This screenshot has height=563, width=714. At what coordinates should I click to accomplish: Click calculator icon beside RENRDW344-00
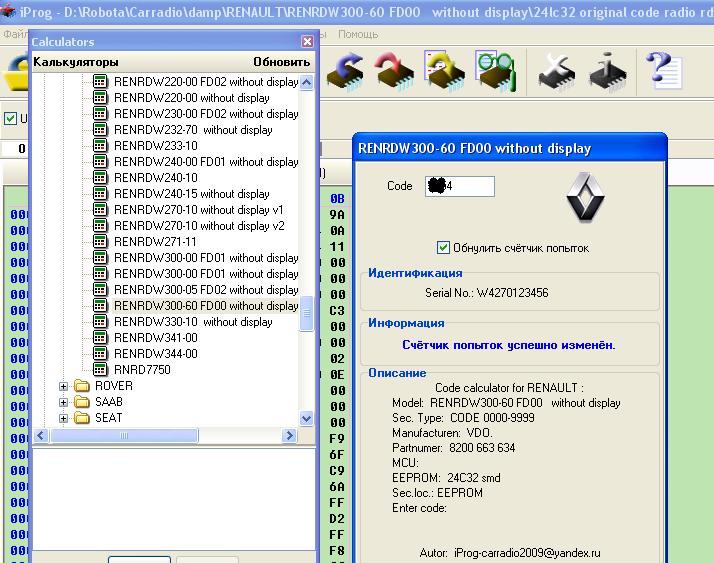click(x=100, y=353)
